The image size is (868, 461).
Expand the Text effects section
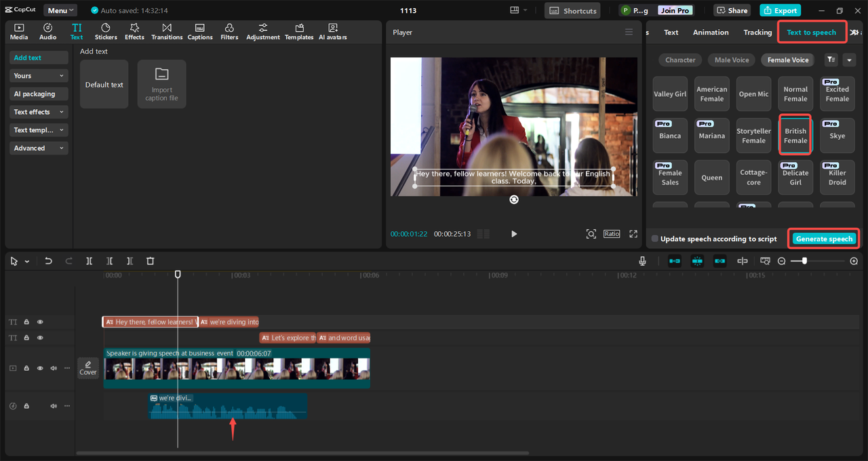point(39,112)
